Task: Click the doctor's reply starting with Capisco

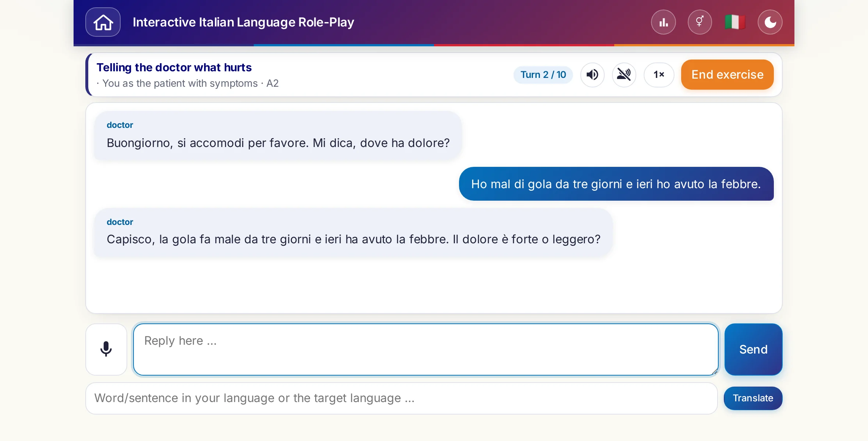Action: (353, 232)
